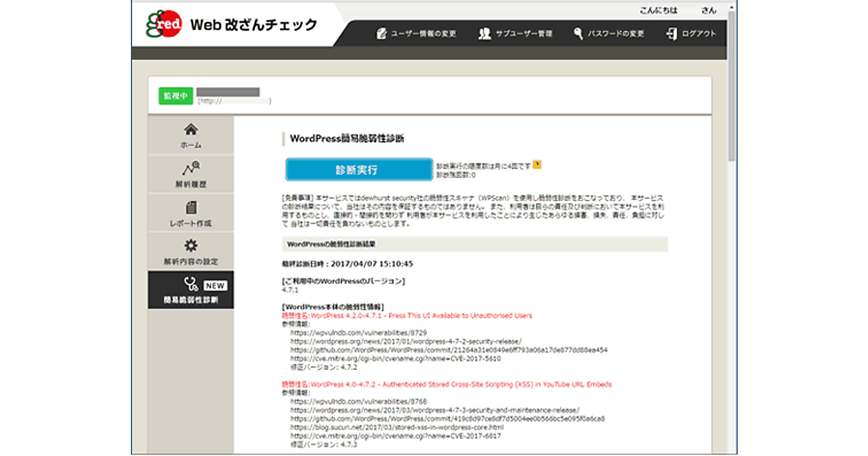Click the red Press This UI vulnerability title

[407, 316]
